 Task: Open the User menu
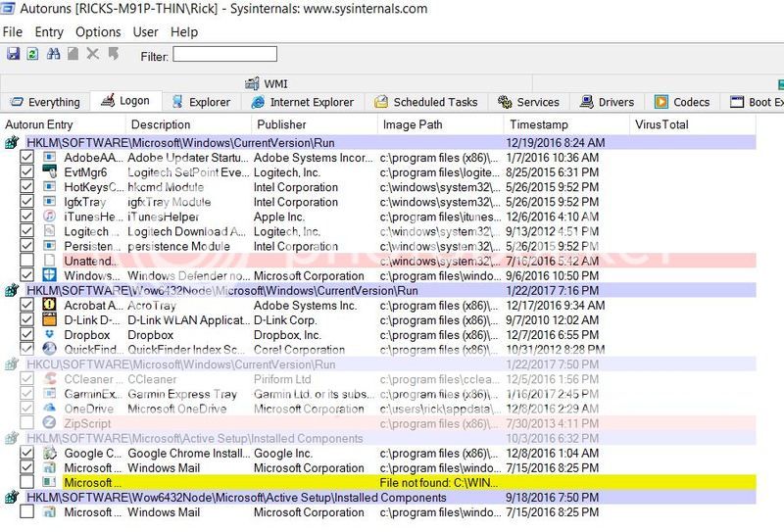145,32
